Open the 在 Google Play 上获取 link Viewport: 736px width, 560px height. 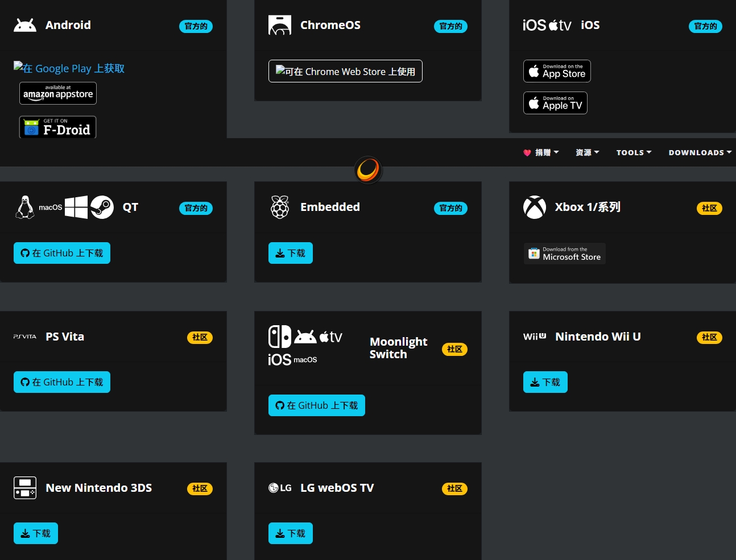point(69,68)
